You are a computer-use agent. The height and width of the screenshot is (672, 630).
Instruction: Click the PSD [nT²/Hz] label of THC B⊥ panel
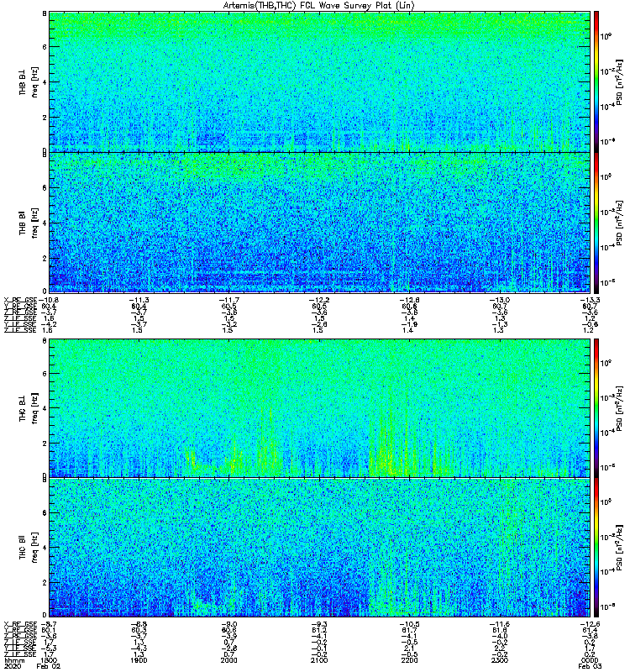point(619,408)
